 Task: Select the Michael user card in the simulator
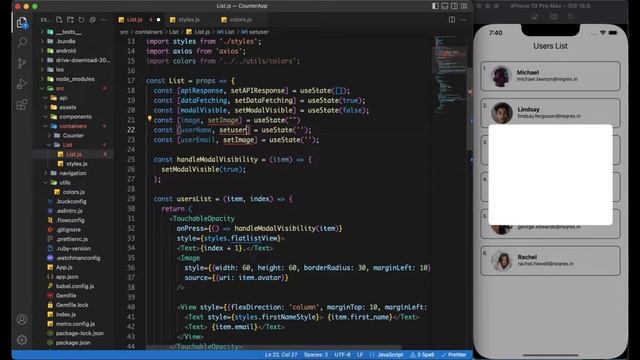(x=550, y=76)
